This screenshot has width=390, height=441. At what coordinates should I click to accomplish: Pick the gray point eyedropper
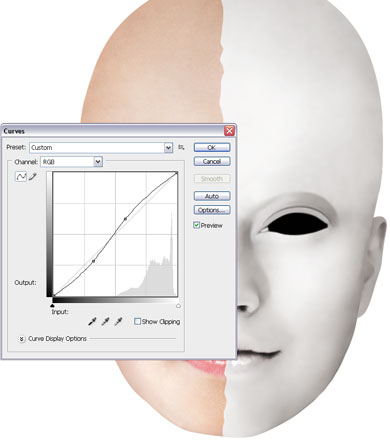(105, 322)
